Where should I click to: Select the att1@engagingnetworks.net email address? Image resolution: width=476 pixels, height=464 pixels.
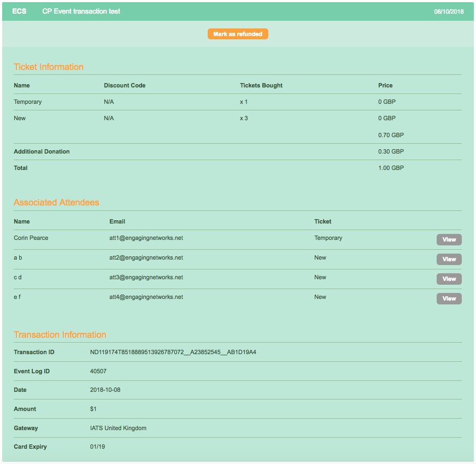[x=146, y=238]
